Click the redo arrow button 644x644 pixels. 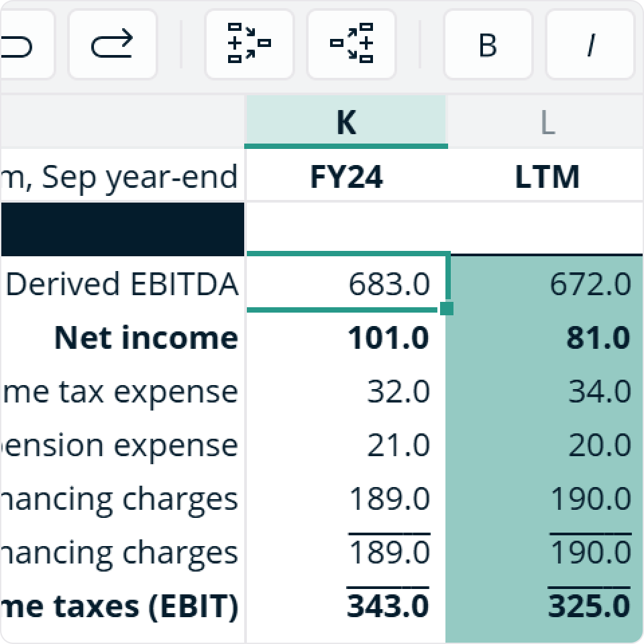[113, 44]
